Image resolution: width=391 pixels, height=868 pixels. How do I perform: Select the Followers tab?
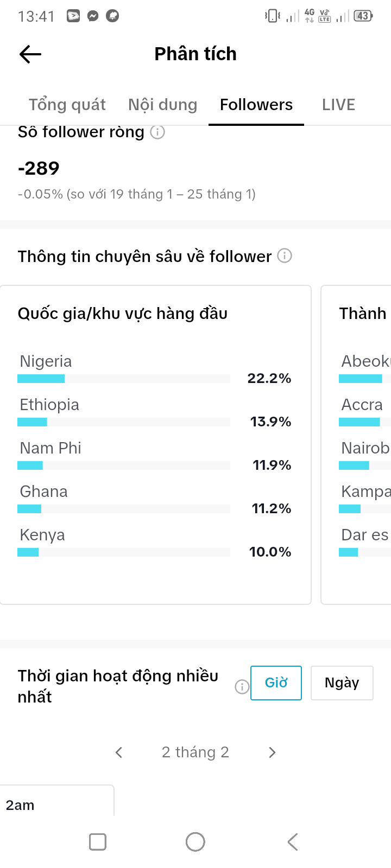pyautogui.click(x=256, y=105)
